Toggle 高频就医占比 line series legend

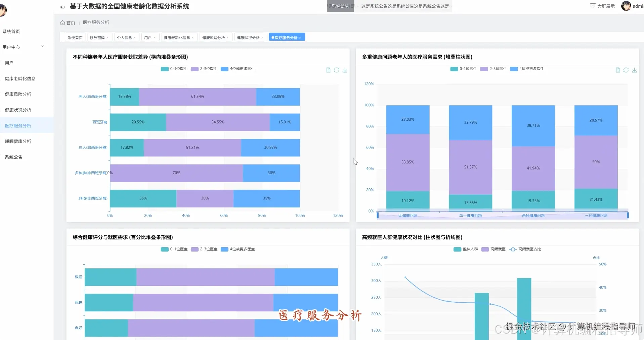click(x=525, y=249)
